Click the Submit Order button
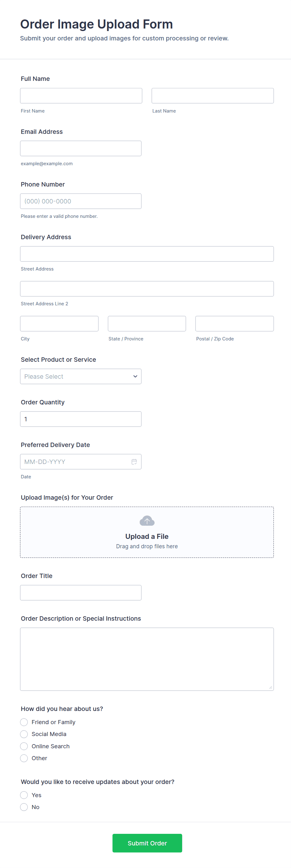291x868 pixels. [x=147, y=843]
